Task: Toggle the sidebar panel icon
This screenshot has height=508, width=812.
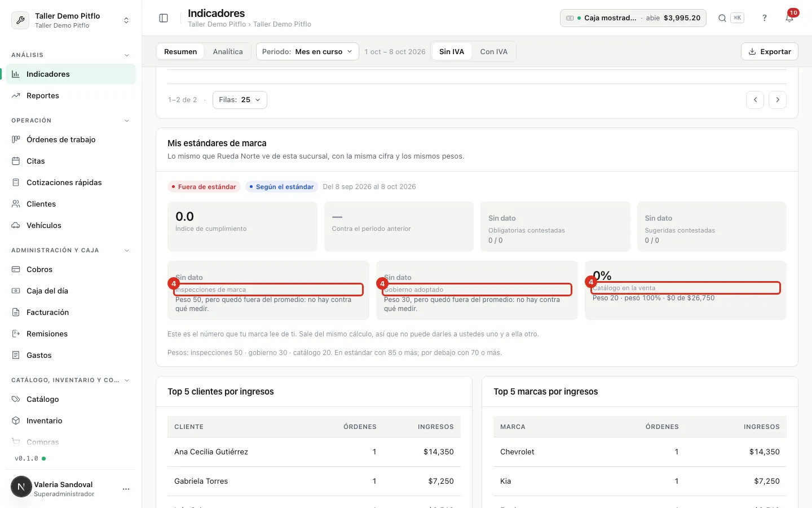Action: point(164,18)
